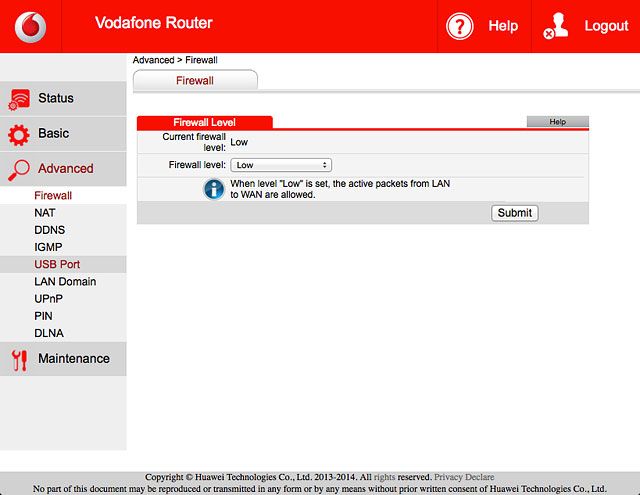This screenshot has width=640, height=495.
Task: Open the Basic menu section
Action: (x=63, y=134)
